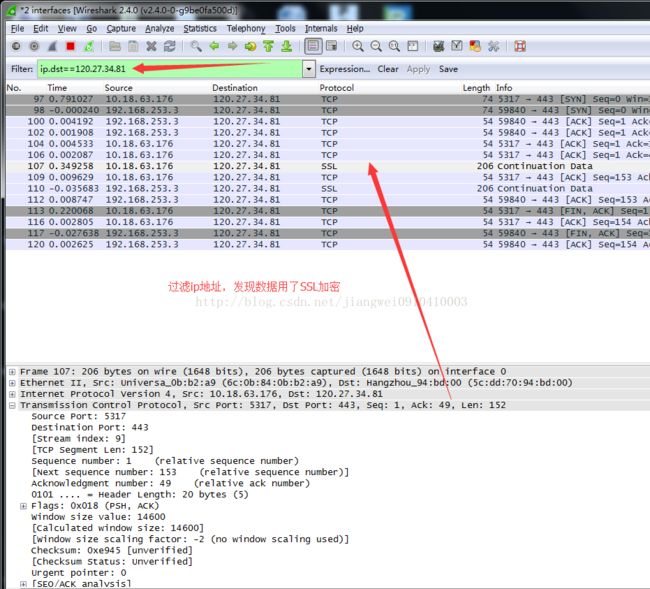Select packet 113 FIN, ACK row
The height and width of the screenshot is (589, 650).
(328, 211)
